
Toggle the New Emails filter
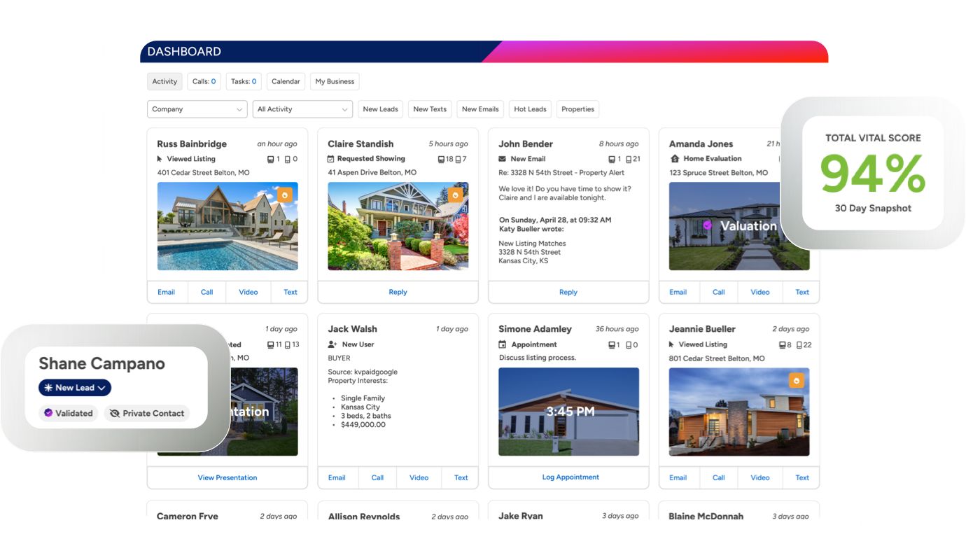(x=479, y=108)
